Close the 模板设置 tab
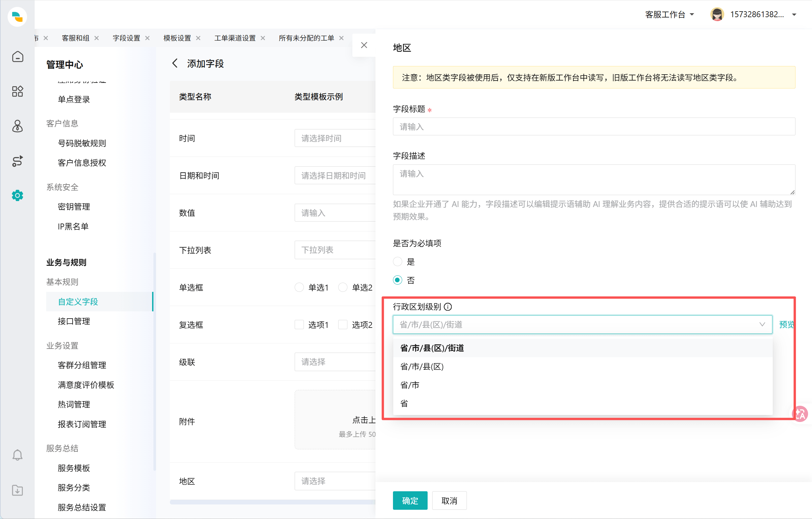812x519 pixels. click(x=198, y=38)
